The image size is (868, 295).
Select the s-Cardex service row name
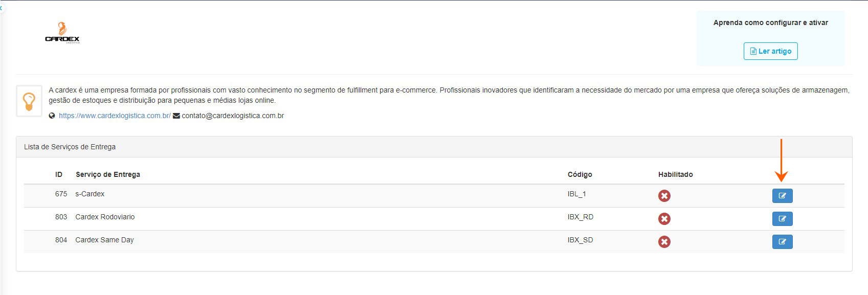[x=90, y=194]
